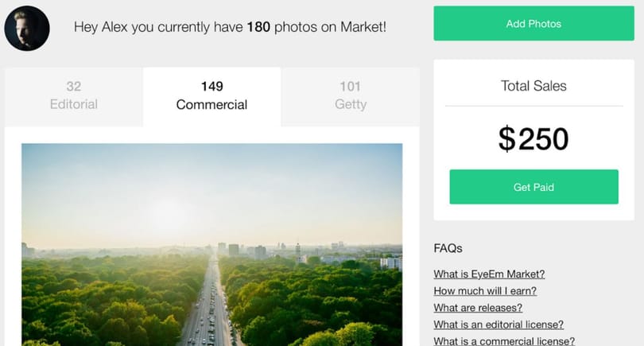Open the Getty tab
Image resolution: width=644 pixels, height=346 pixels.
pyautogui.click(x=351, y=97)
